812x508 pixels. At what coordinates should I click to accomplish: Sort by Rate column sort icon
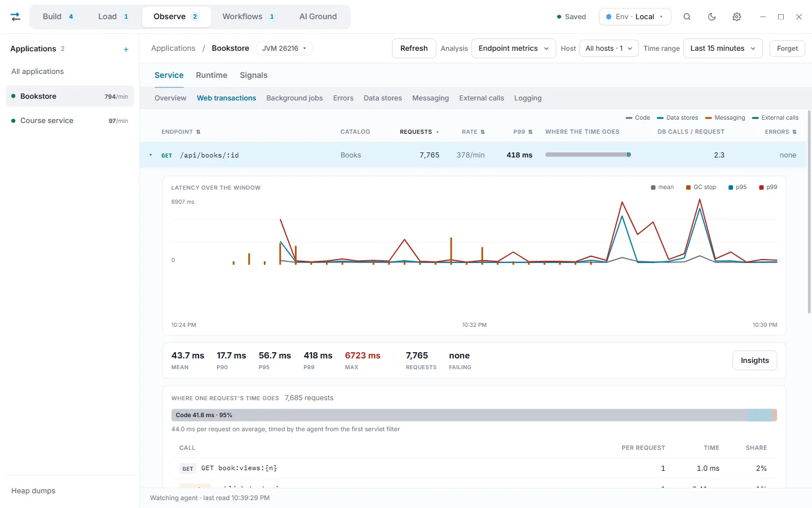483,132
